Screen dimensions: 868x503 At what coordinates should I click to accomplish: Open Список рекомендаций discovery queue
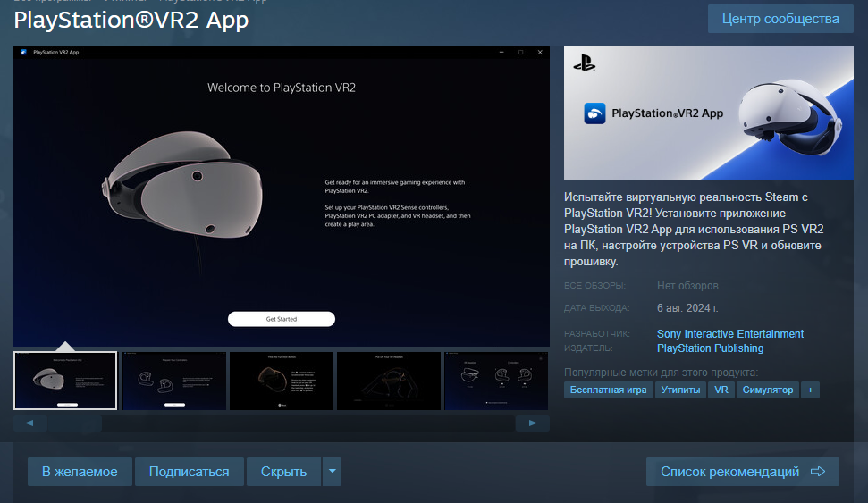(x=742, y=472)
